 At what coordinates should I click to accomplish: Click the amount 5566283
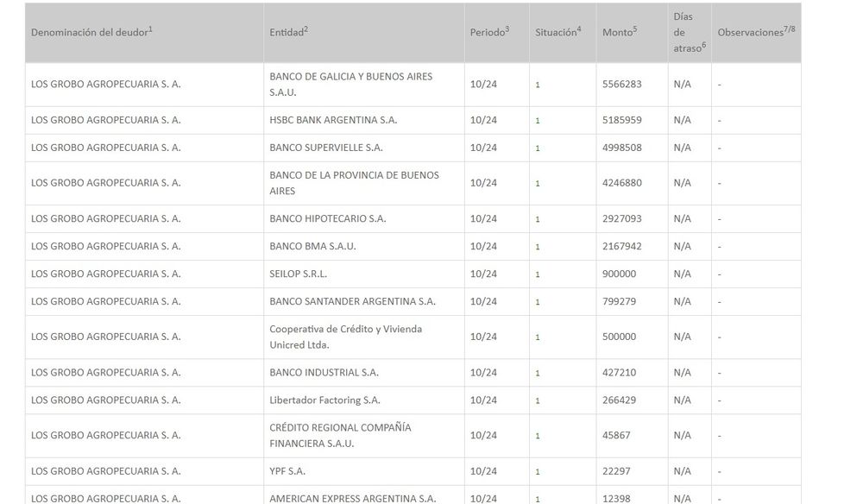(x=622, y=85)
